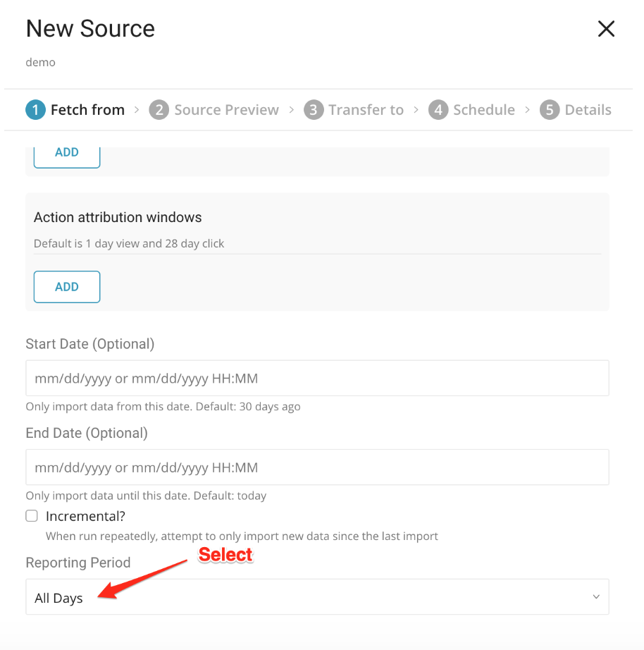This screenshot has width=644, height=650.
Task: Switch to the Details step
Action: (x=588, y=110)
